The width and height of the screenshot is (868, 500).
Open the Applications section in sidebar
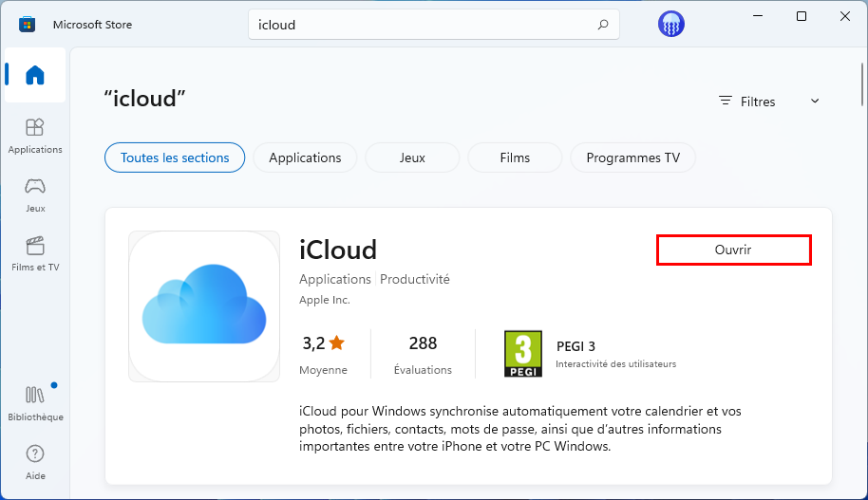35,136
